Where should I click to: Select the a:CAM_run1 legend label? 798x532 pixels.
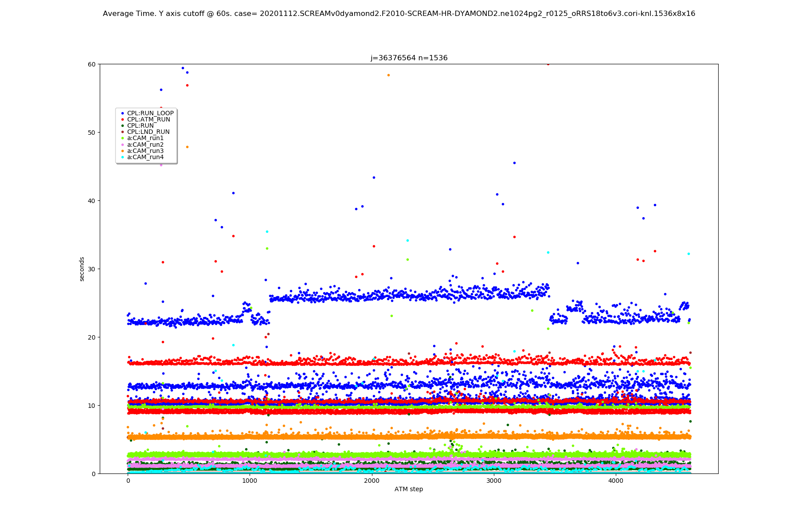(x=145, y=138)
